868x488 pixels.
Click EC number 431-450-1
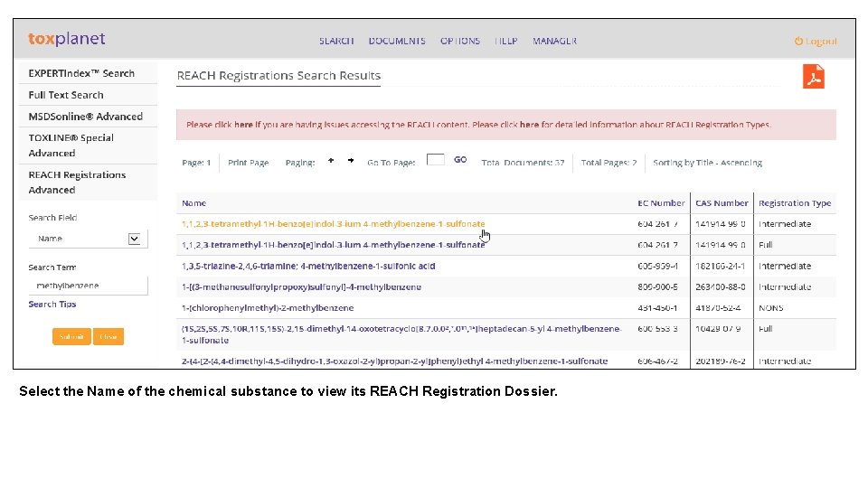(x=657, y=308)
